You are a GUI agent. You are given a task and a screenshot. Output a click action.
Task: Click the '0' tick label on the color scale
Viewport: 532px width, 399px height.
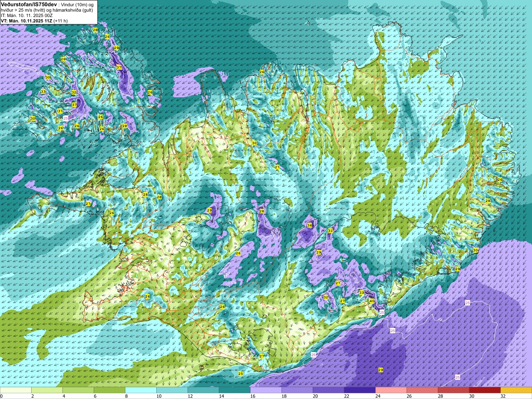[2, 396]
